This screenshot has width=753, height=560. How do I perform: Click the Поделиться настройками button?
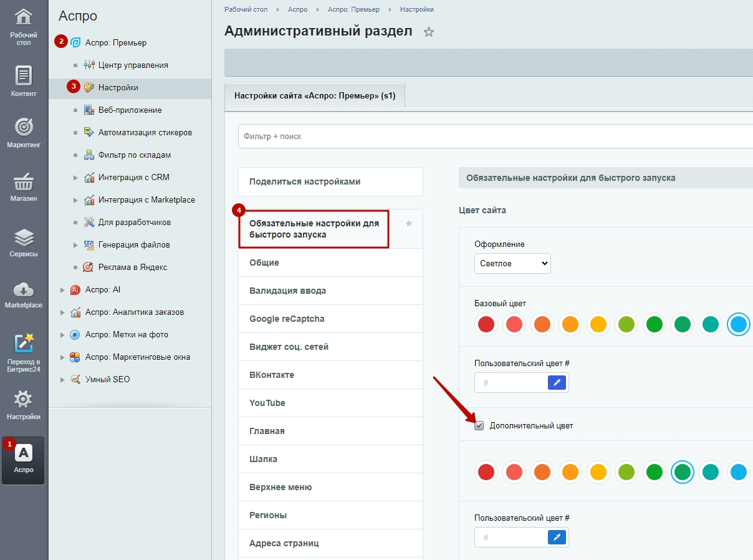coord(330,181)
